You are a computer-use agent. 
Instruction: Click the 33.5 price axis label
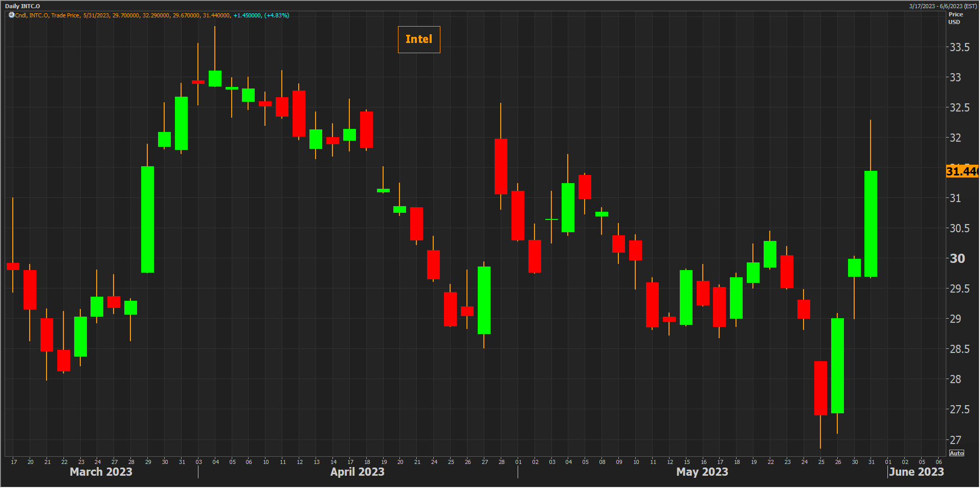tap(959, 48)
